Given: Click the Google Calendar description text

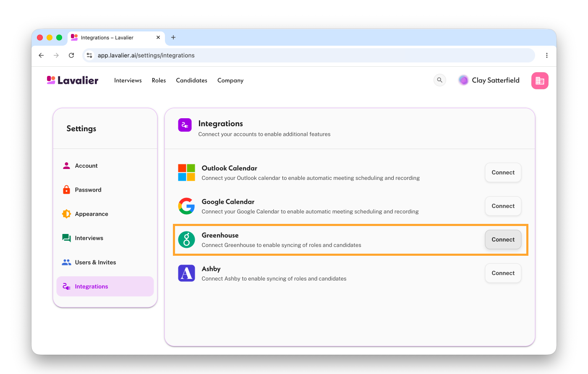Looking at the screenshot, I should [310, 211].
